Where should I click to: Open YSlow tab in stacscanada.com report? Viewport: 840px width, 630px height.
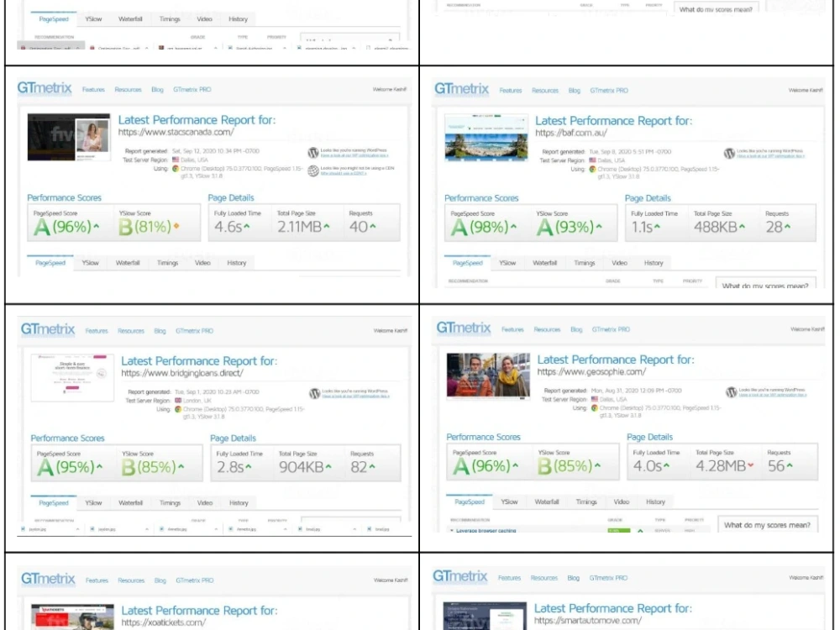tap(90, 263)
